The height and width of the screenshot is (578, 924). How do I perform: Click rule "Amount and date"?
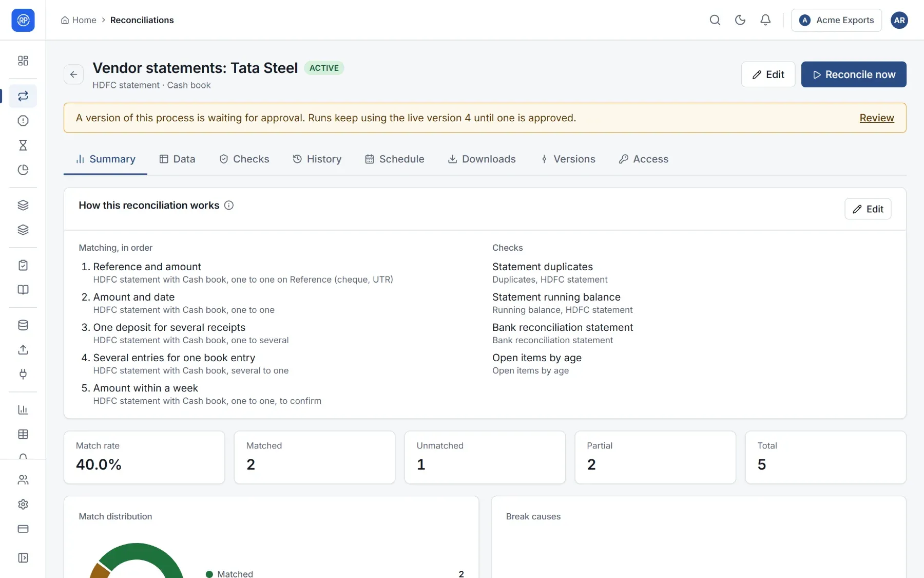[133, 297]
